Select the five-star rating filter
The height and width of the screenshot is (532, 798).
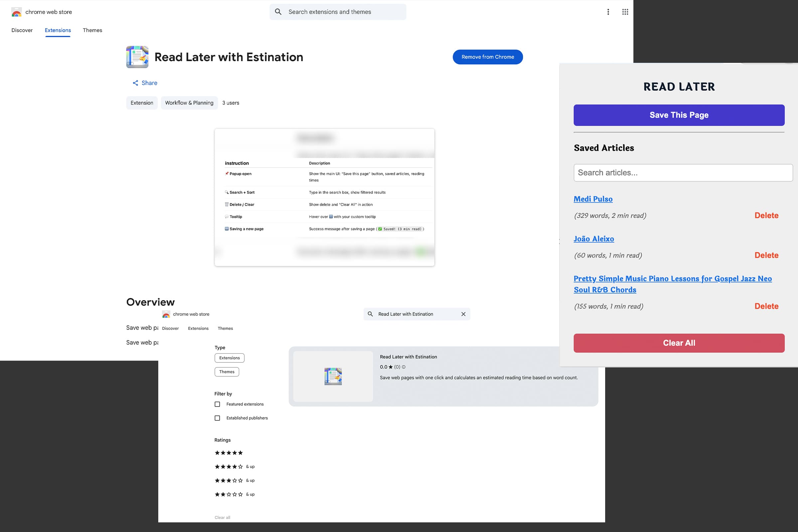click(x=229, y=453)
